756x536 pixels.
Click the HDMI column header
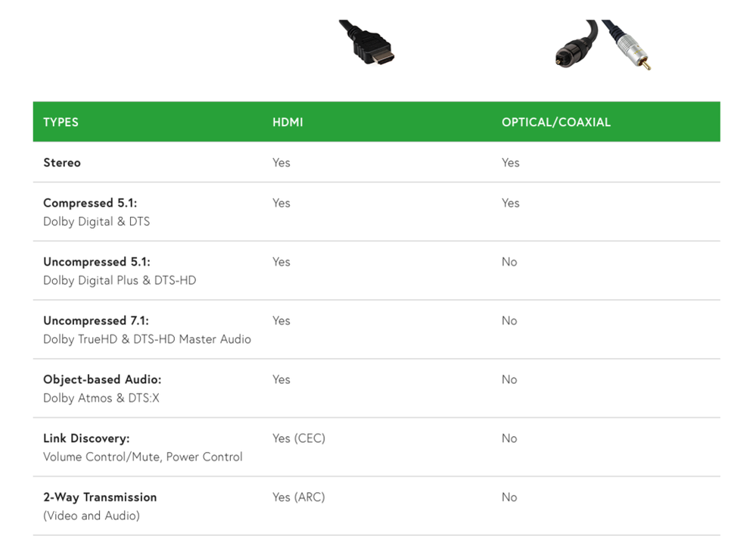(x=288, y=122)
